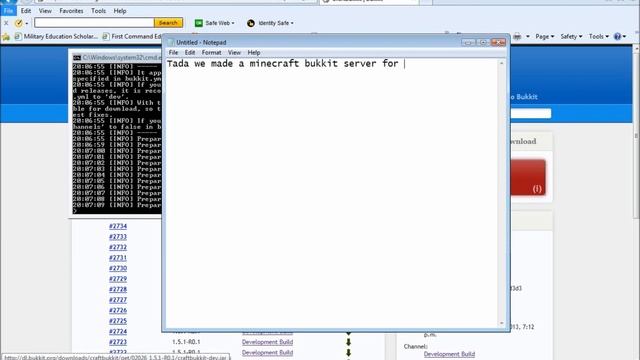Click the cmd.exe command prompt window
The image size is (640, 360).
click(x=117, y=137)
